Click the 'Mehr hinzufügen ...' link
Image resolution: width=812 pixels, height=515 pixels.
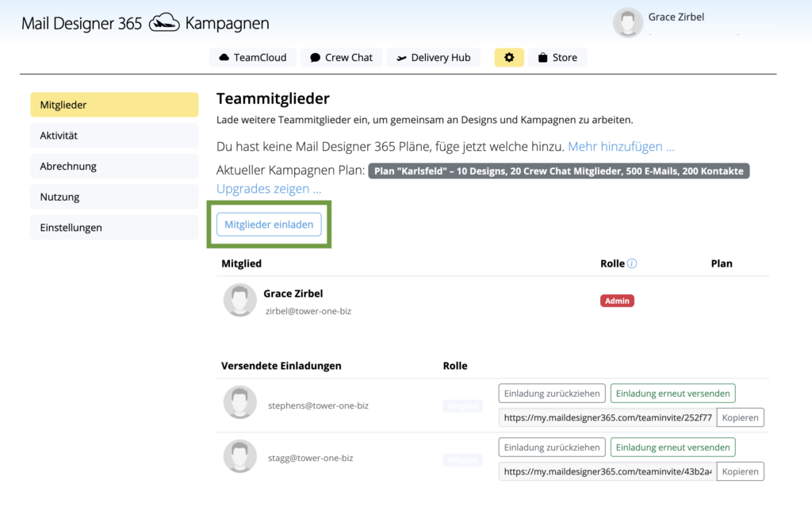click(x=621, y=147)
